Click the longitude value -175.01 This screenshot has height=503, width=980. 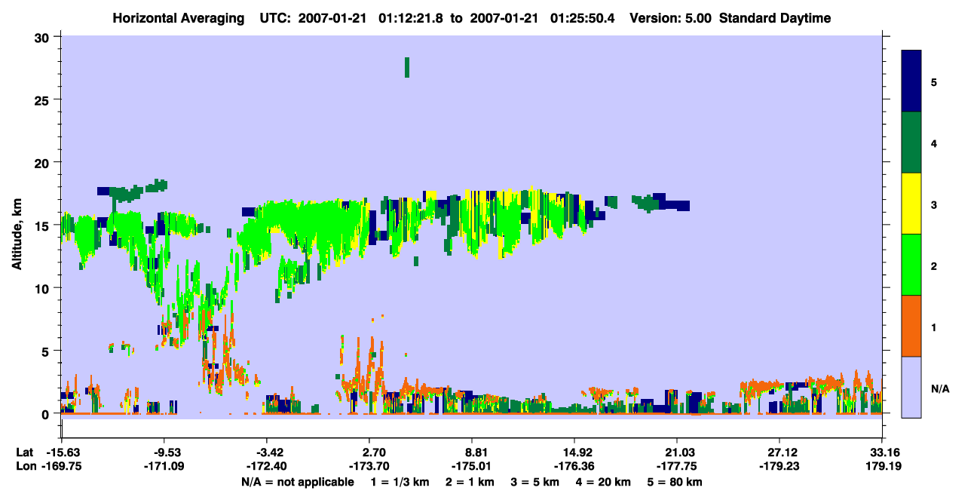[470, 467]
